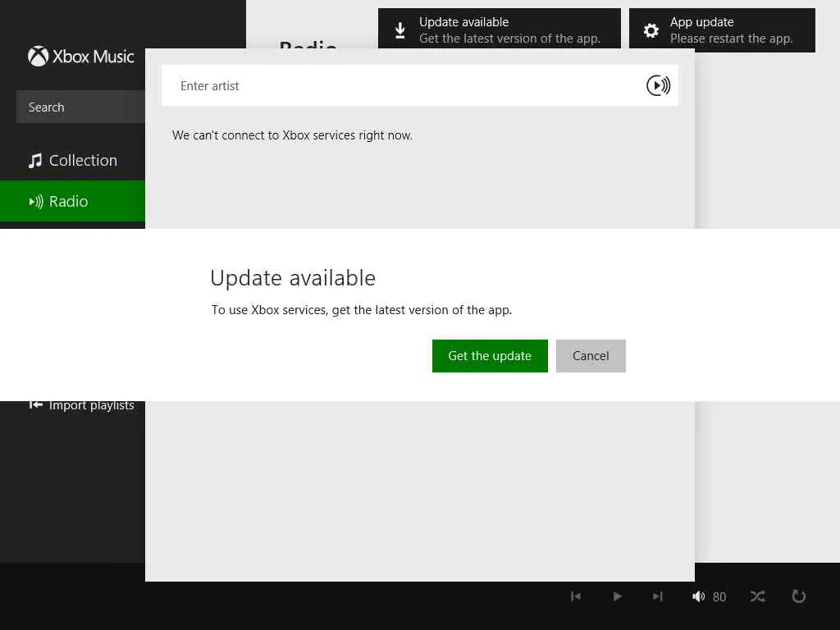This screenshot has height=630, width=840.
Task: Click the volume speaker icon
Action: point(698,596)
